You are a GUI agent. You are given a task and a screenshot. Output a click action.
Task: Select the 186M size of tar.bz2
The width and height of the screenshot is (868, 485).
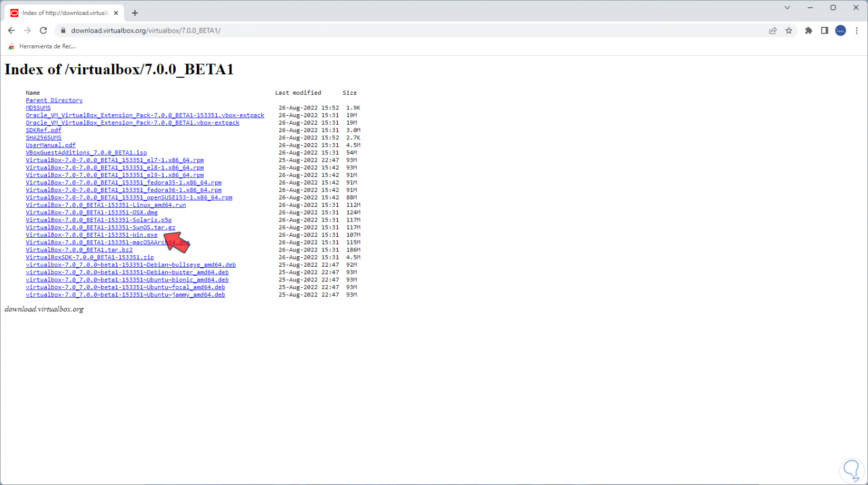[x=353, y=250]
